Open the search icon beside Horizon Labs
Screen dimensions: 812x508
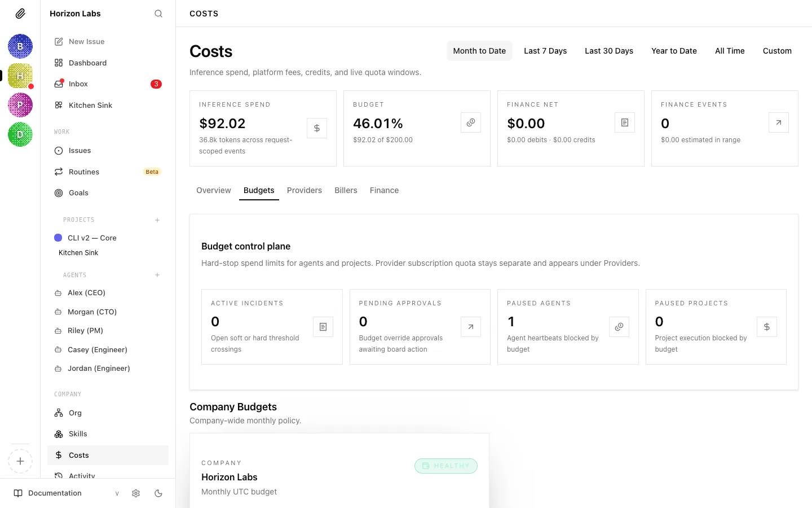click(158, 14)
